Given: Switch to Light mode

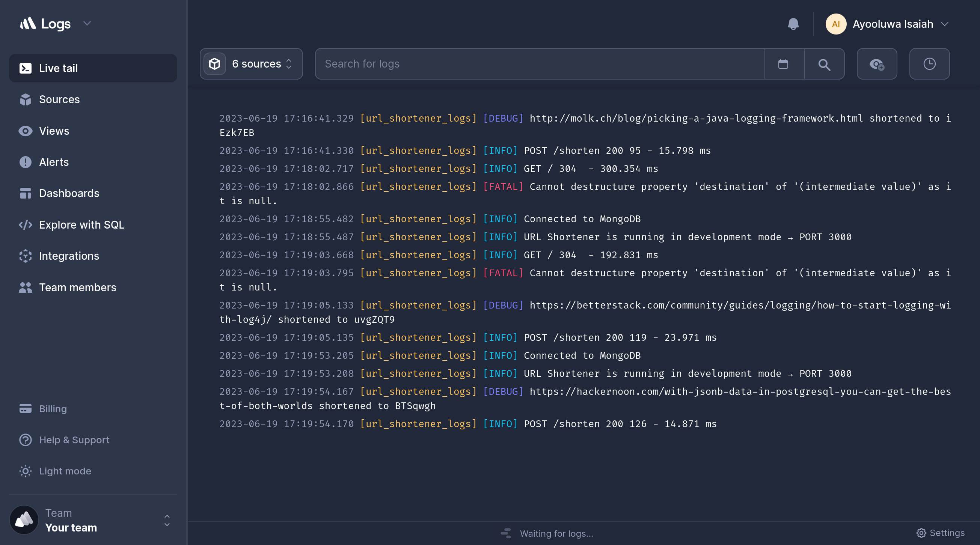Looking at the screenshot, I should click(x=65, y=471).
